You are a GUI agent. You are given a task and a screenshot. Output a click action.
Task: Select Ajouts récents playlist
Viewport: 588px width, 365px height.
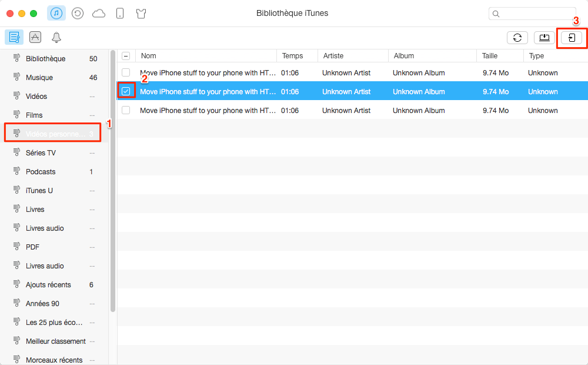tap(54, 284)
